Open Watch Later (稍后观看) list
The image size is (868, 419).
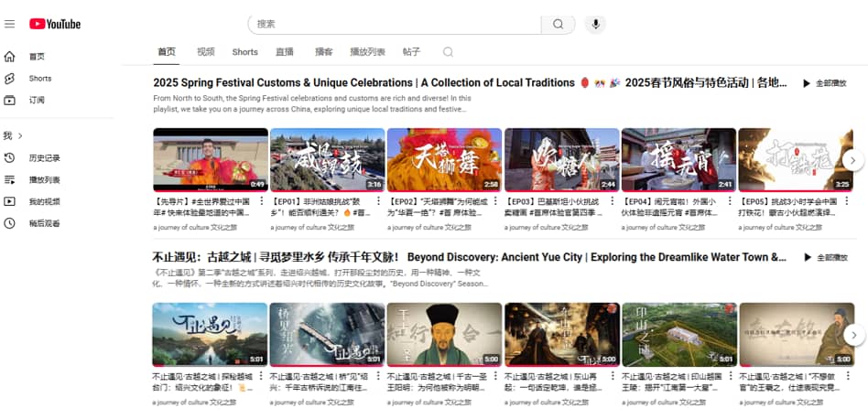tap(44, 223)
